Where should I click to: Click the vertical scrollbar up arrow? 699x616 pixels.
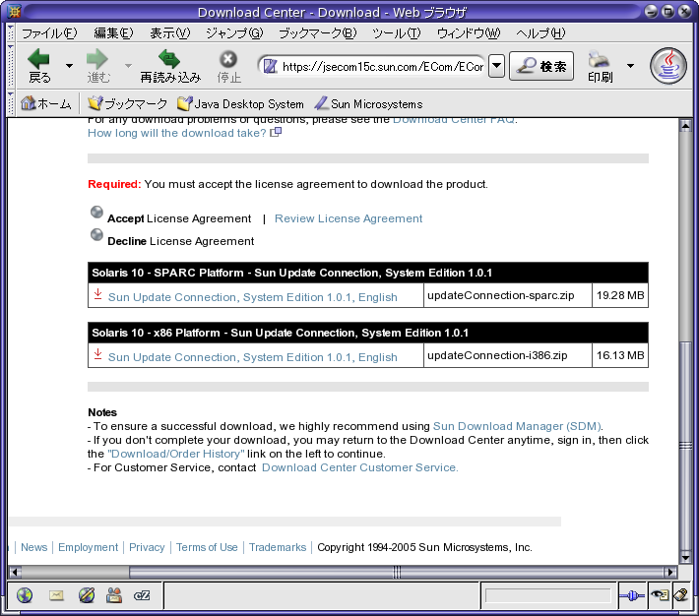coord(685,126)
